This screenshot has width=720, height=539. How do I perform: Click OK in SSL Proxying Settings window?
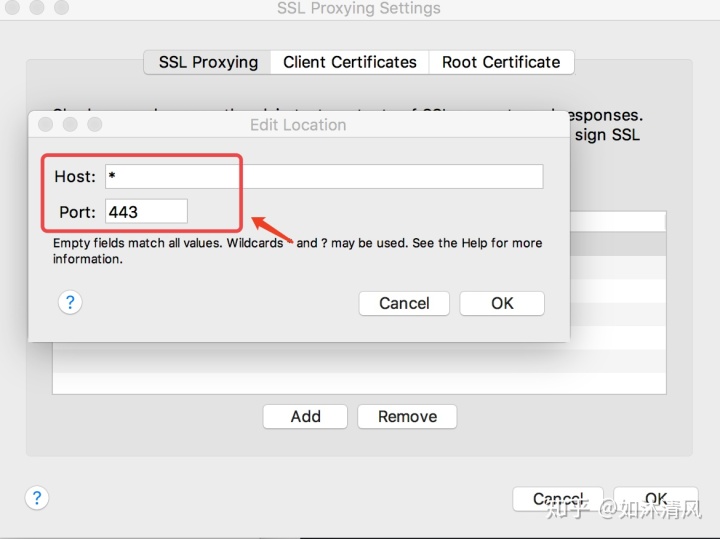click(656, 499)
